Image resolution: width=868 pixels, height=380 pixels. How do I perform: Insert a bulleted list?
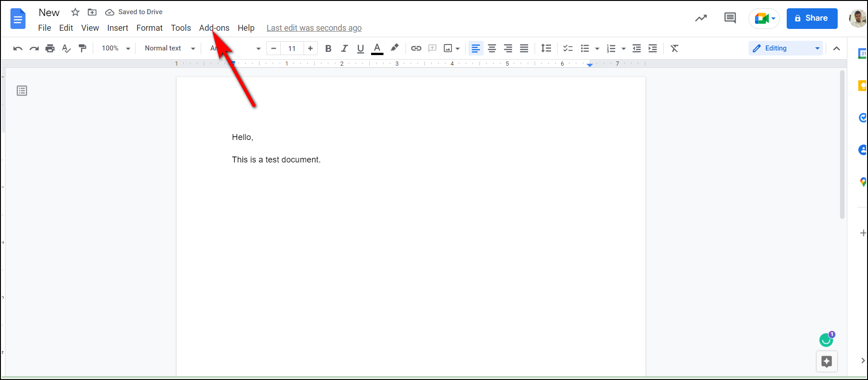pos(585,48)
